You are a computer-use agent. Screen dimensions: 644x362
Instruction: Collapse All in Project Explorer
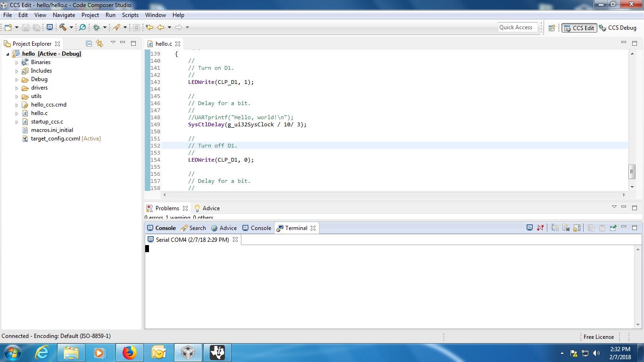point(89,43)
